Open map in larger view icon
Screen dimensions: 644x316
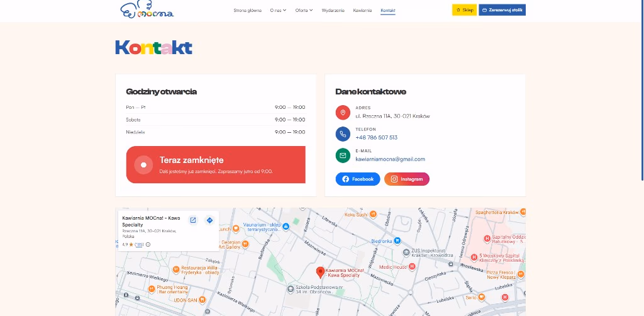coord(192,220)
